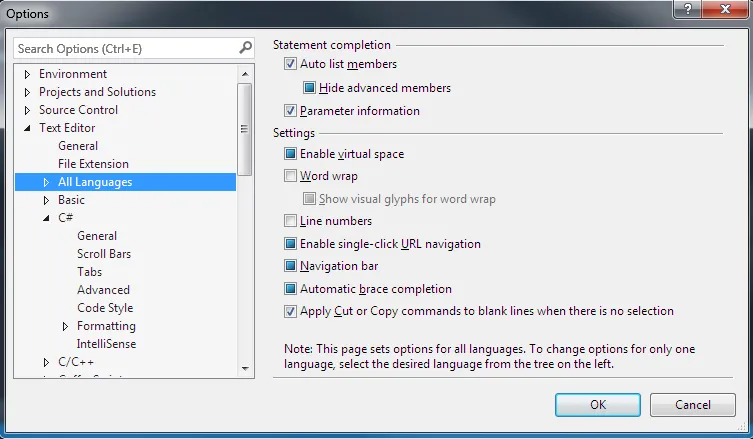753x439 pixels.
Task: Select the C/C++ tree item
Action: coord(76,362)
